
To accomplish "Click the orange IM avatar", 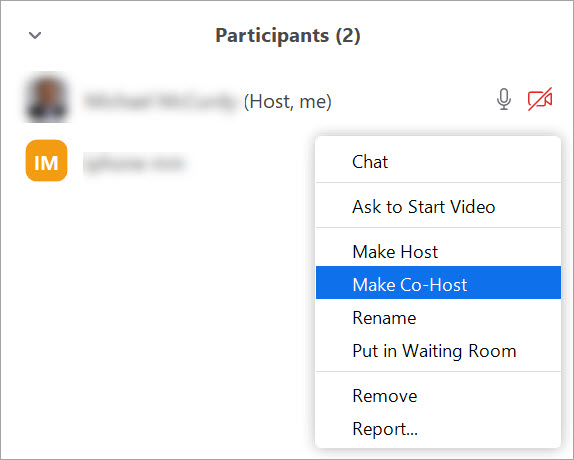I will [46, 160].
